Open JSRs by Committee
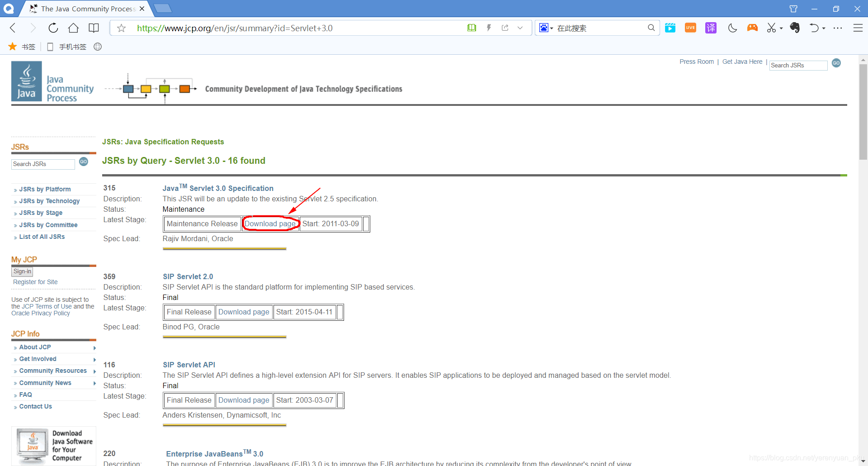Screen dimensions: 868x466 [48, 225]
